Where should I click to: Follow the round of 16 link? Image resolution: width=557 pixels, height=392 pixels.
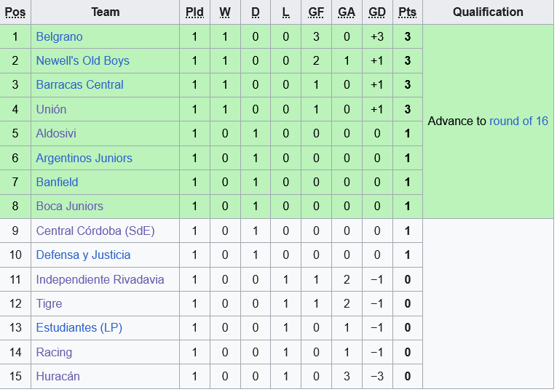pos(518,121)
